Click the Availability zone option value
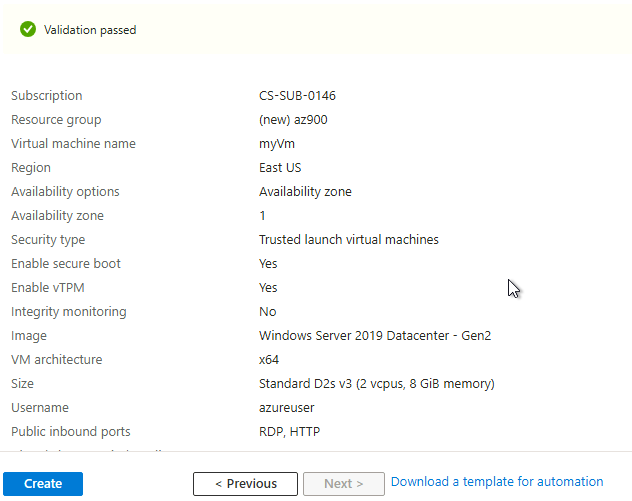 point(305,192)
